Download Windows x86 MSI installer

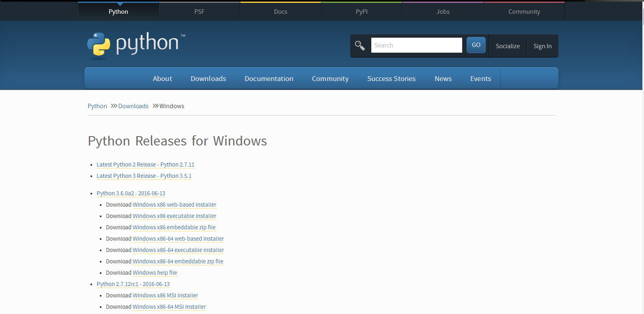point(165,295)
